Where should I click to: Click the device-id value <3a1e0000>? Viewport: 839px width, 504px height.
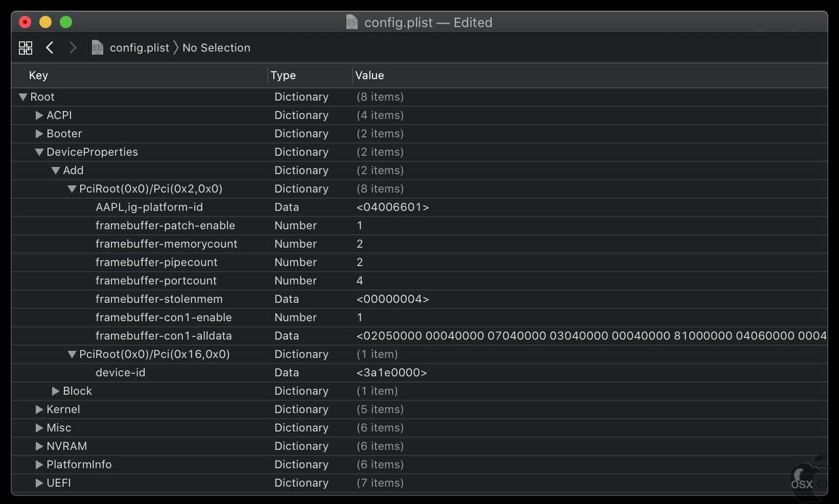coord(391,373)
